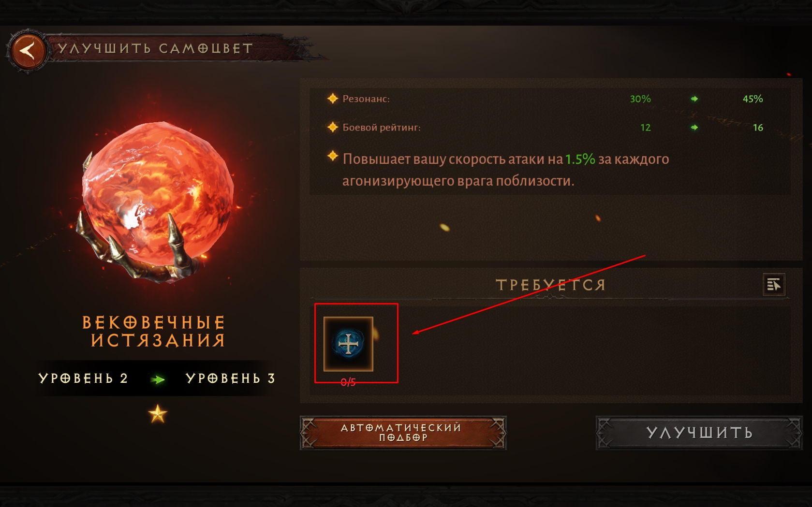This screenshot has height=507, width=812.
Task: Click the Требуется section heading
Action: [x=551, y=285]
